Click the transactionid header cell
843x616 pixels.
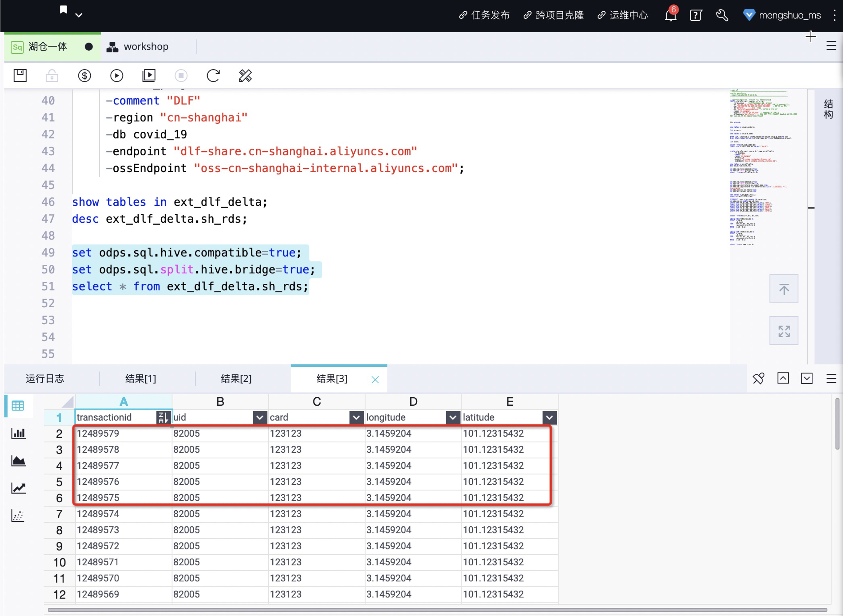[x=124, y=418]
